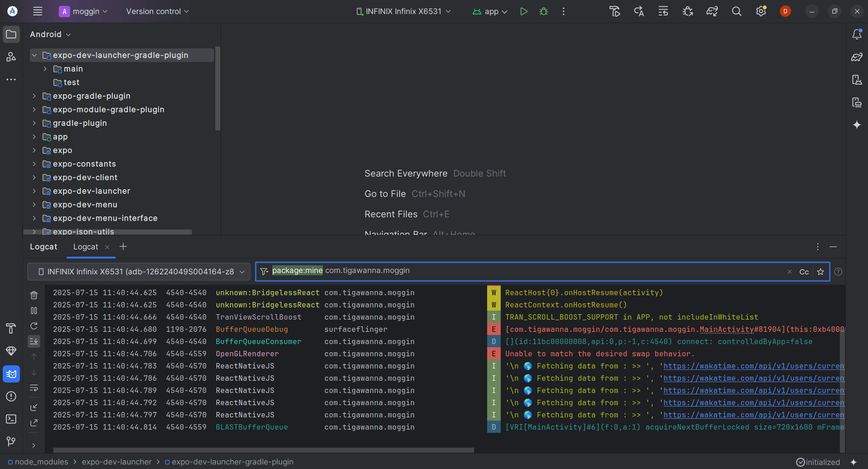Open Project tool window folder icon
The width and height of the screenshot is (868, 469).
pyautogui.click(x=11, y=34)
